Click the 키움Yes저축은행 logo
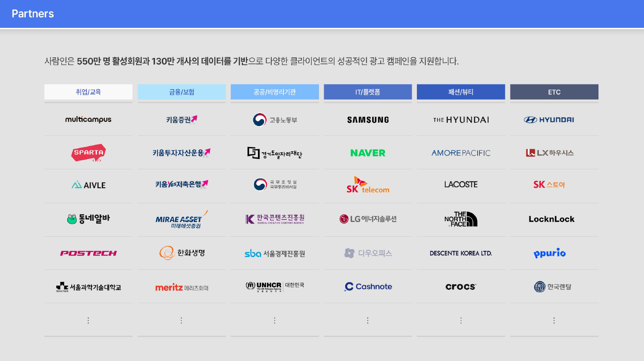The image size is (644, 361). point(182,184)
